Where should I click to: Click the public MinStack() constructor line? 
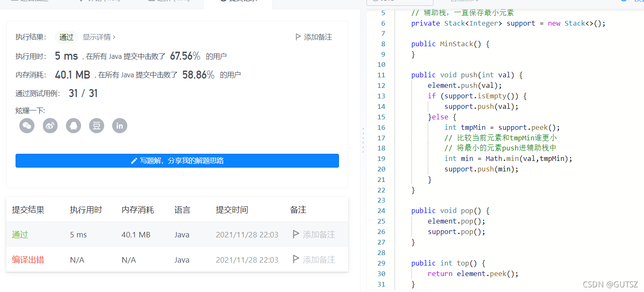click(450, 44)
